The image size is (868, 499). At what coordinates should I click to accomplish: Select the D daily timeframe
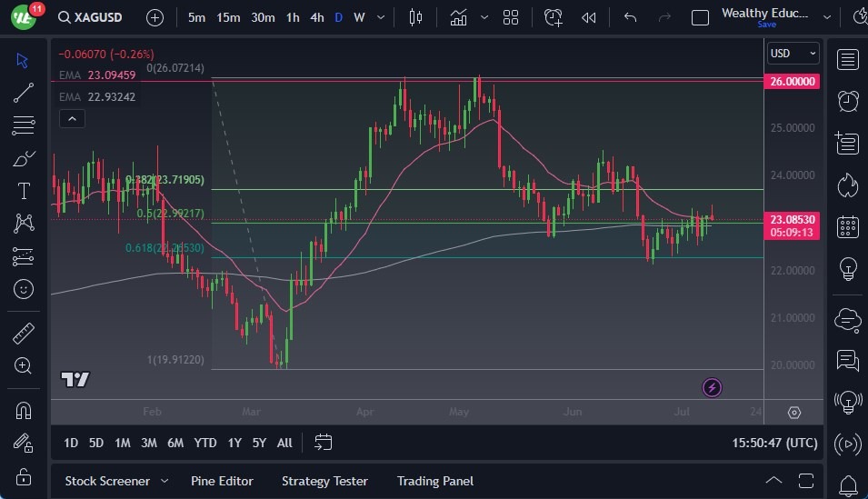pos(338,17)
